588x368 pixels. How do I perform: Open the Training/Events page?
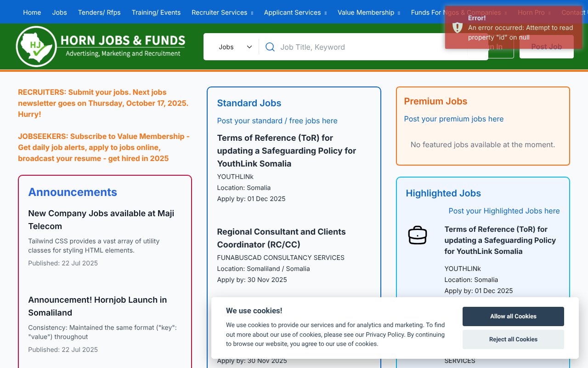tap(156, 12)
